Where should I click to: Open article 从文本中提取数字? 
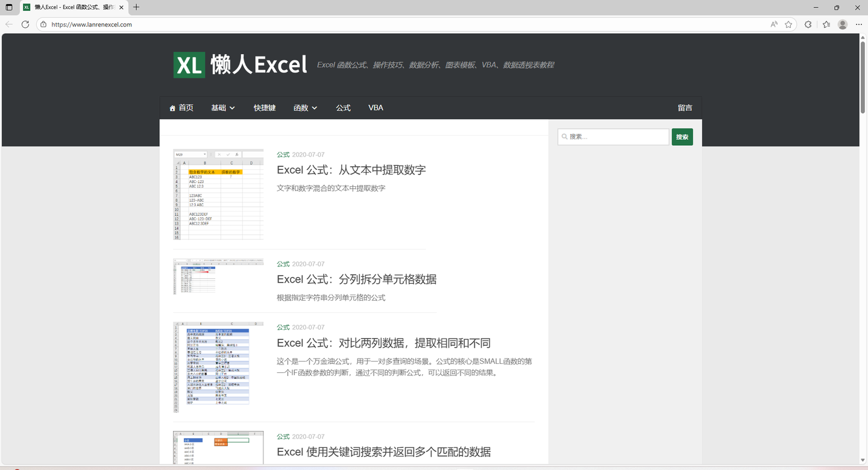351,170
